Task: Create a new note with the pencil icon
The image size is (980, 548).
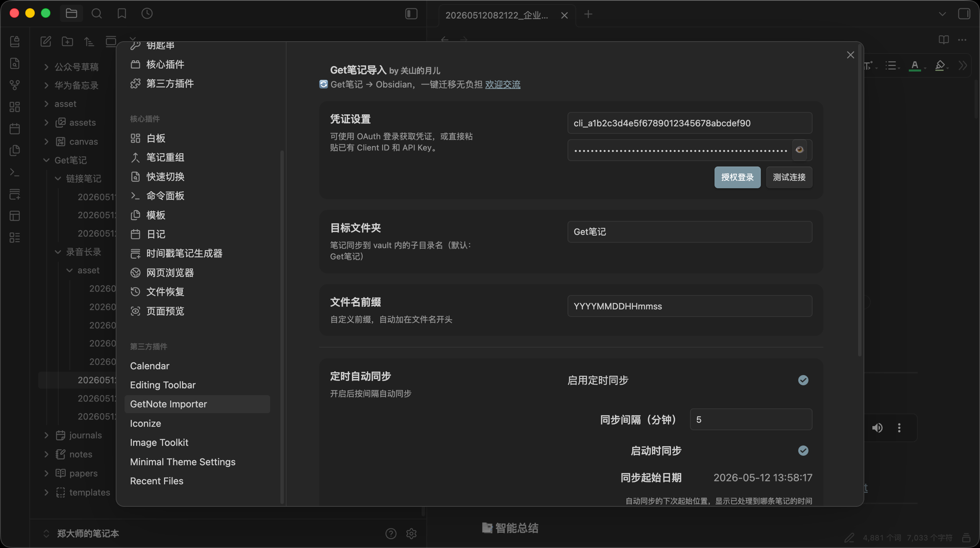Action: pos(46,42)
